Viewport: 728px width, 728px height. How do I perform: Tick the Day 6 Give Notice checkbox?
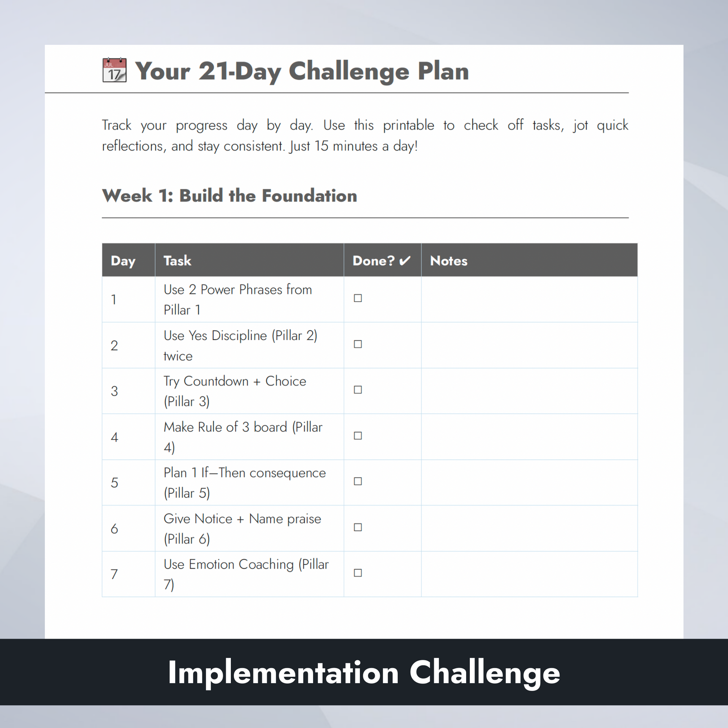pyautogui.click(x=358, y=527)
